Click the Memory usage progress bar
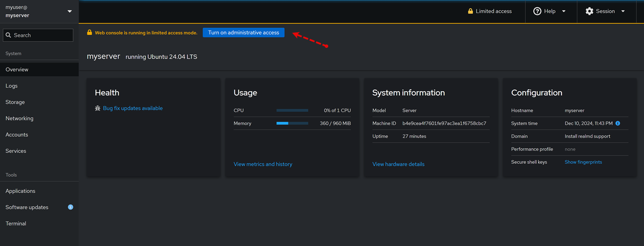Screen dimensions: 644x246 (x=292, y=123)
